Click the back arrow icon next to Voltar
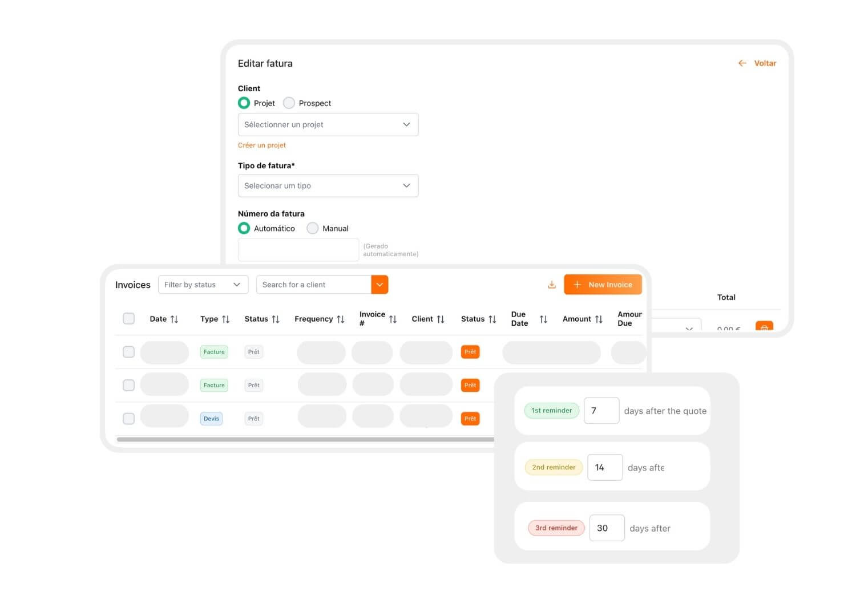The height and width of the screenshot is (616, 856). point(742,63)
